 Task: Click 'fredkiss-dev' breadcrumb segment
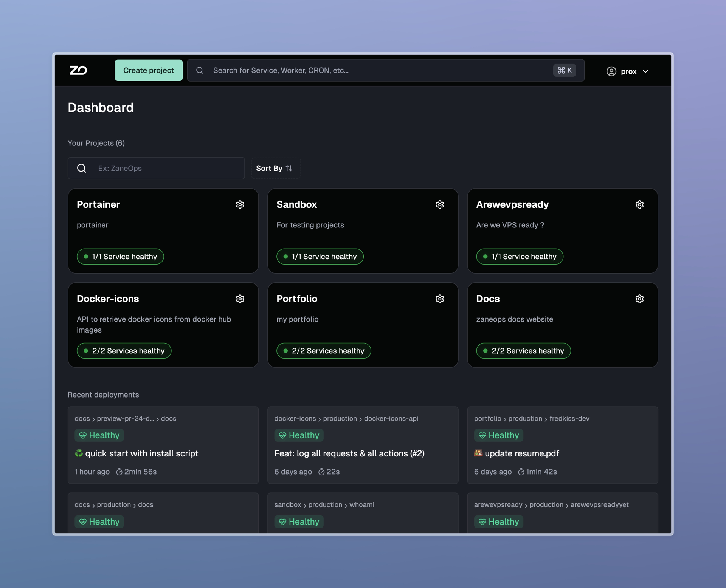tap(569, 418)
